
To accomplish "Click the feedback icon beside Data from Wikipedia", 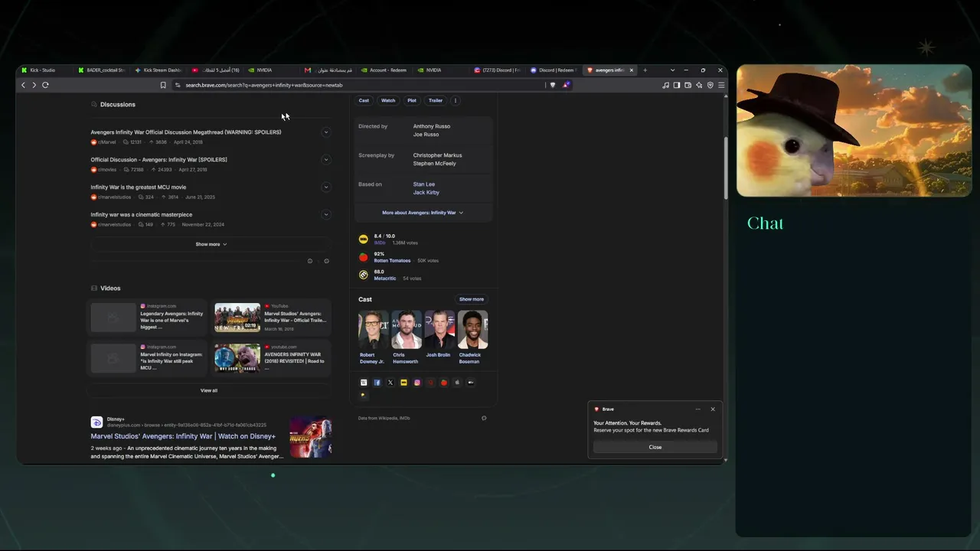I will point(484,418).
